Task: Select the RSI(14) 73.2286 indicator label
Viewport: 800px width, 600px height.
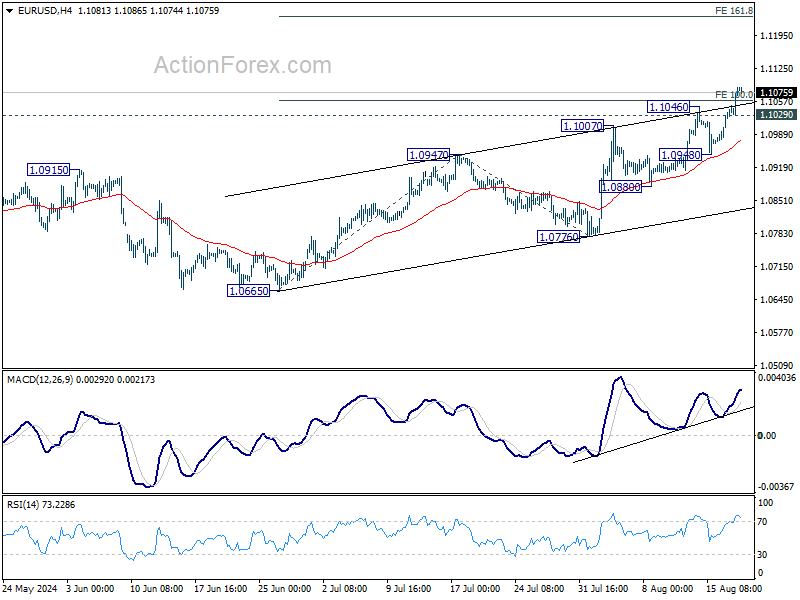Action: tap(41, 505)
